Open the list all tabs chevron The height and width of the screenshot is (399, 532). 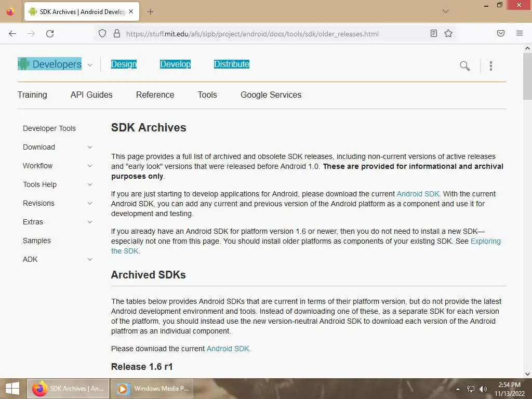446,11
